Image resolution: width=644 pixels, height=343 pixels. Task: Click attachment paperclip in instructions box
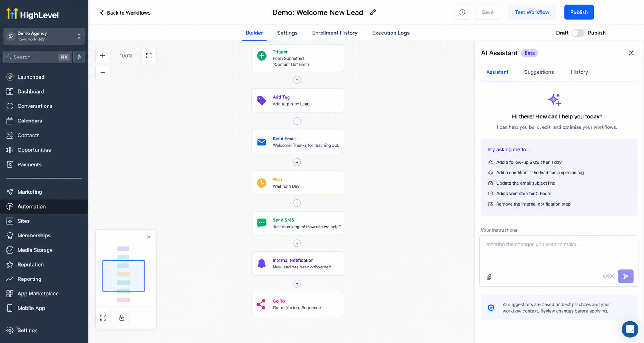(x=489, y=277)
